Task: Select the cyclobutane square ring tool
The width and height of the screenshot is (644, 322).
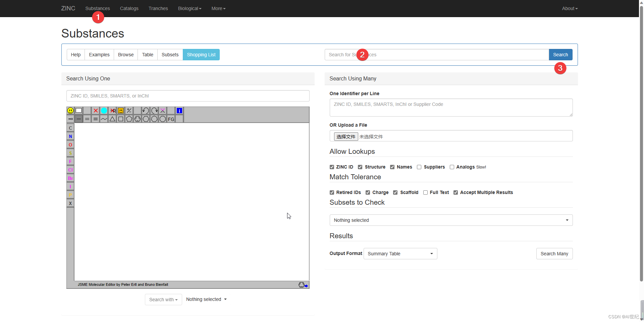Action: (x=121, y=119)
